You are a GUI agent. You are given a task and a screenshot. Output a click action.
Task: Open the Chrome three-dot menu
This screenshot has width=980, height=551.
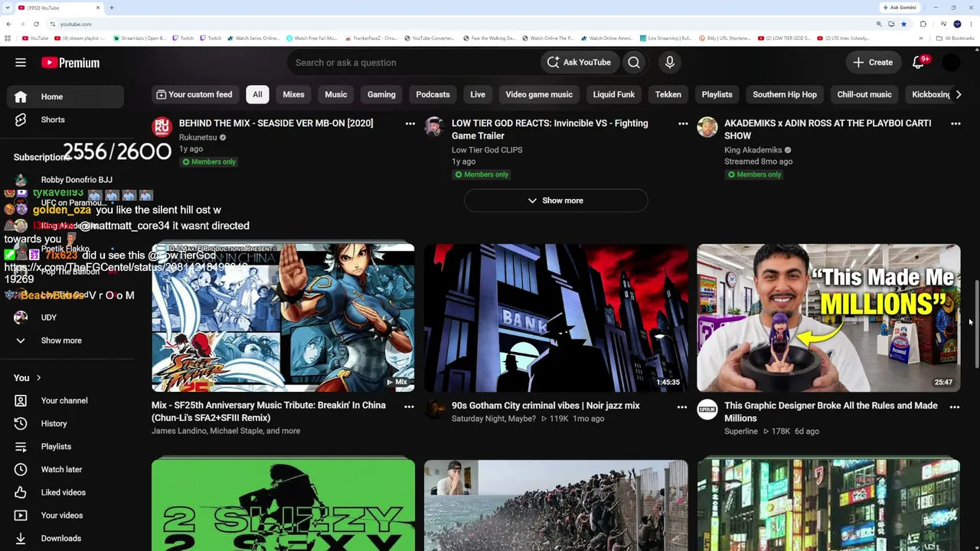(x=972, y=24)
